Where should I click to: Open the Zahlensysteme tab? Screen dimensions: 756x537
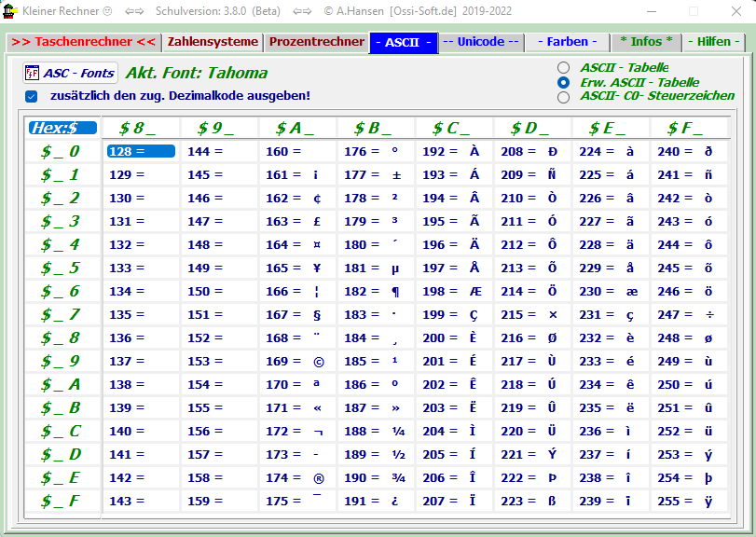[x=213, y=42]
